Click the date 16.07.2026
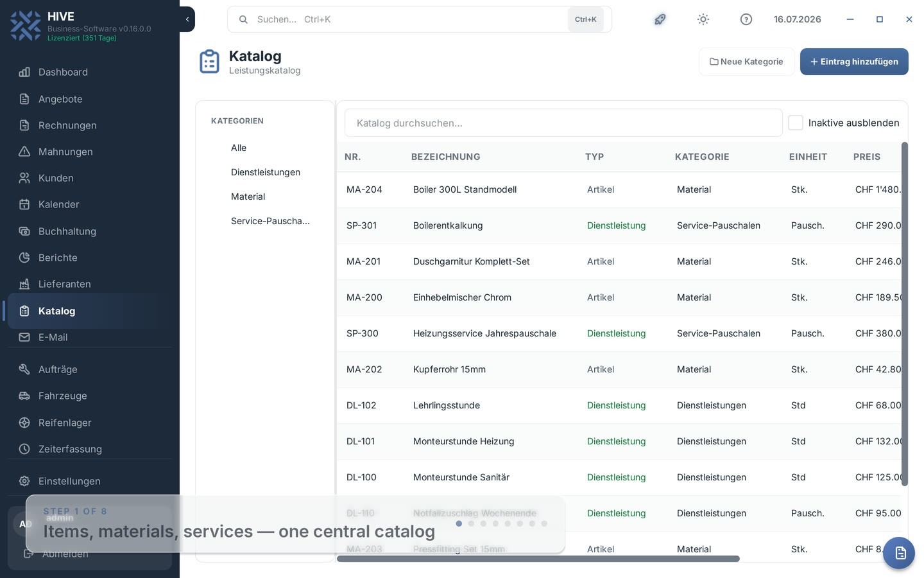Viewport: 924px width, 578px height. click(x=798, y=19)
